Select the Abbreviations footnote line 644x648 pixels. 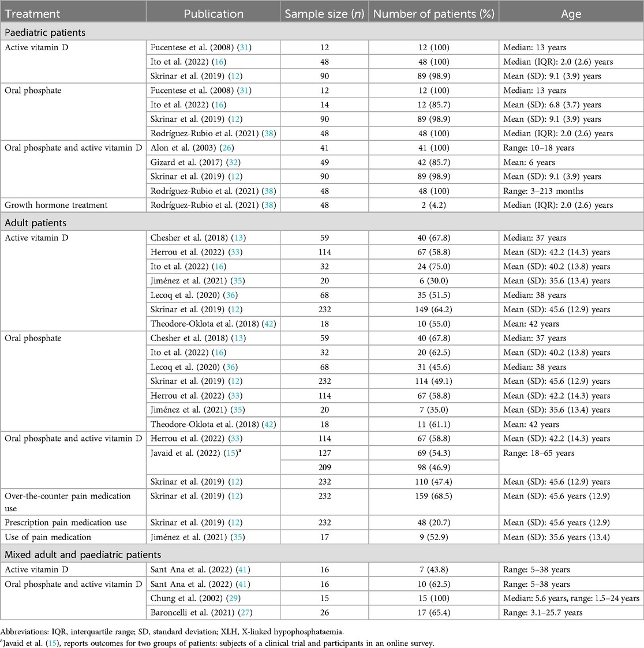172,632
